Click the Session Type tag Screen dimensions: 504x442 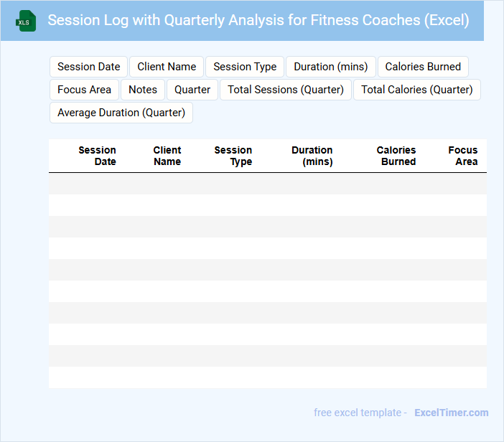[245, 67]
